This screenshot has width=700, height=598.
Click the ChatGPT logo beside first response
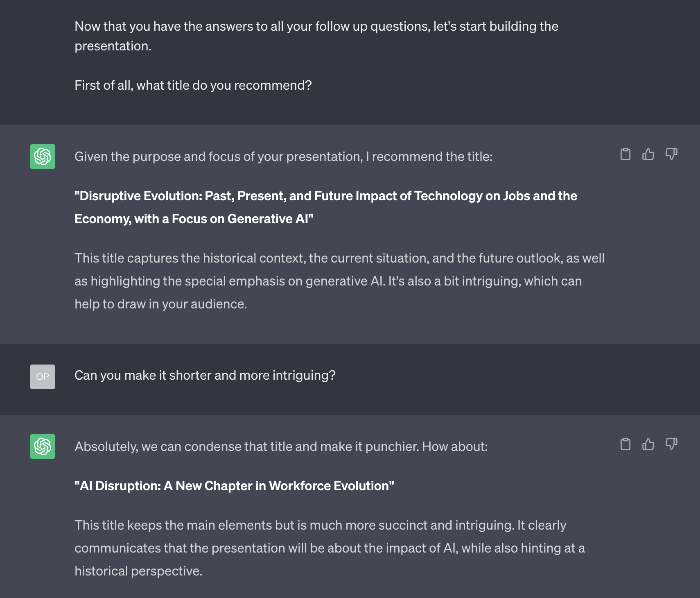tap(43, 156)
